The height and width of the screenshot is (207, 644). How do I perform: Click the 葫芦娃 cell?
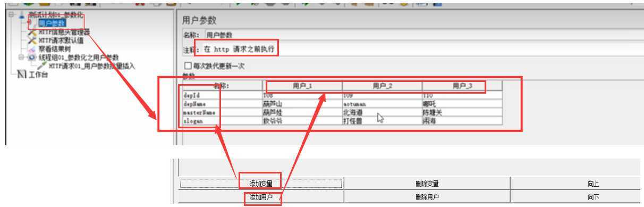click(302, 112)
